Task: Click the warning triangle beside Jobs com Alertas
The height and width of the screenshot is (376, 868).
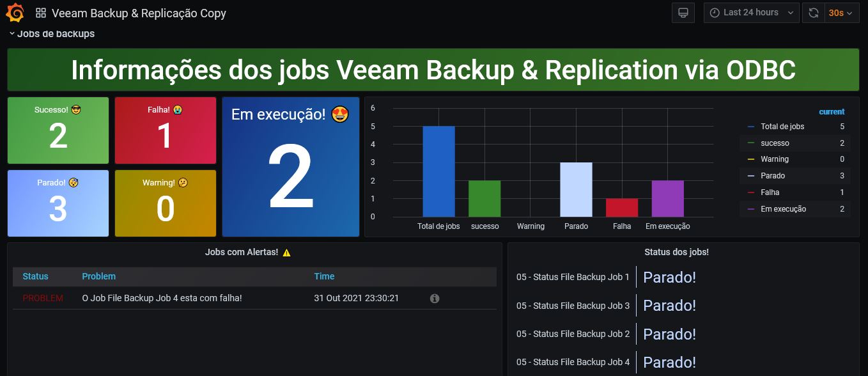Action: 286,253
